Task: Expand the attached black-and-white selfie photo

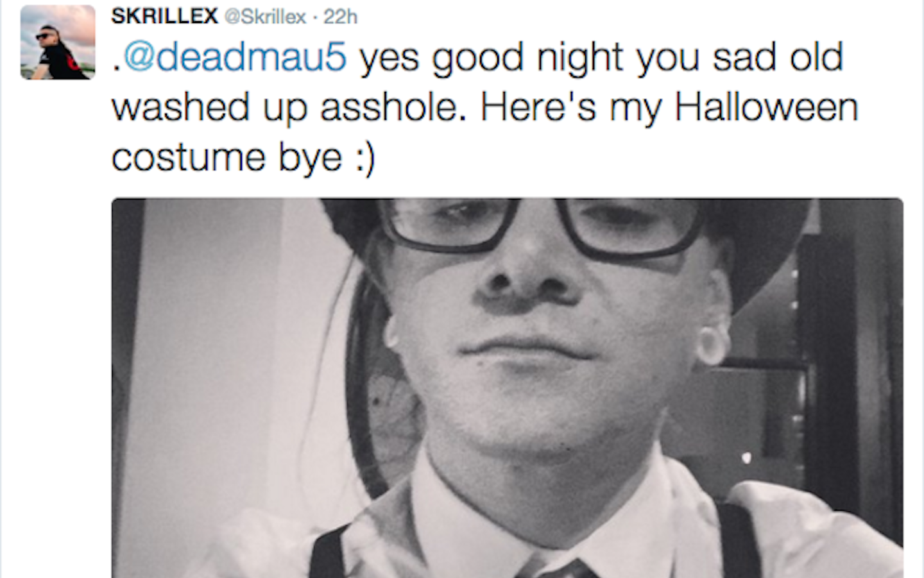Action: [x=507, y=387]
